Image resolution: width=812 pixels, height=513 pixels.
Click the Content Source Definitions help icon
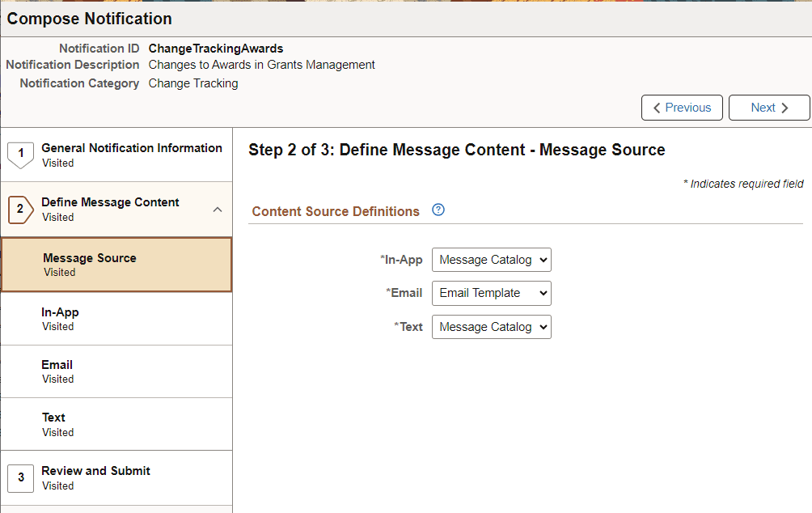(x=438, y=209)
